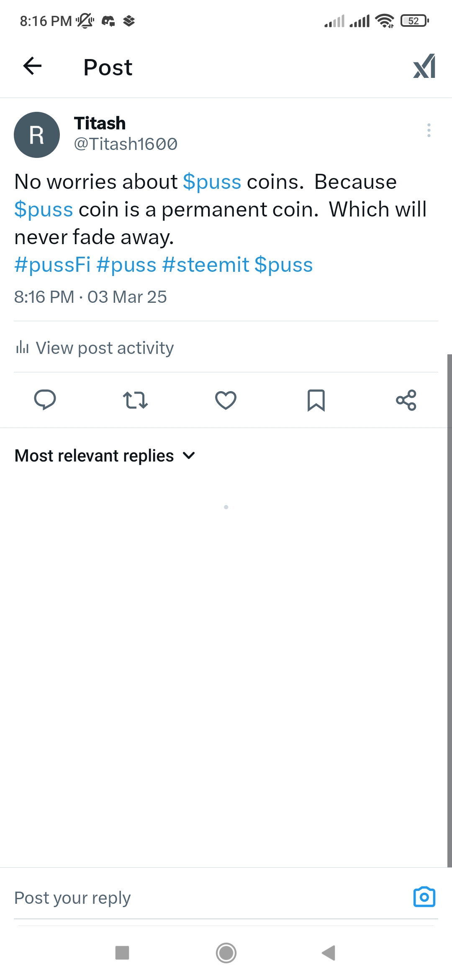Open the #steemit hashtag link
The height and width of the screenshot is (980, 452).
click(205, 265)
